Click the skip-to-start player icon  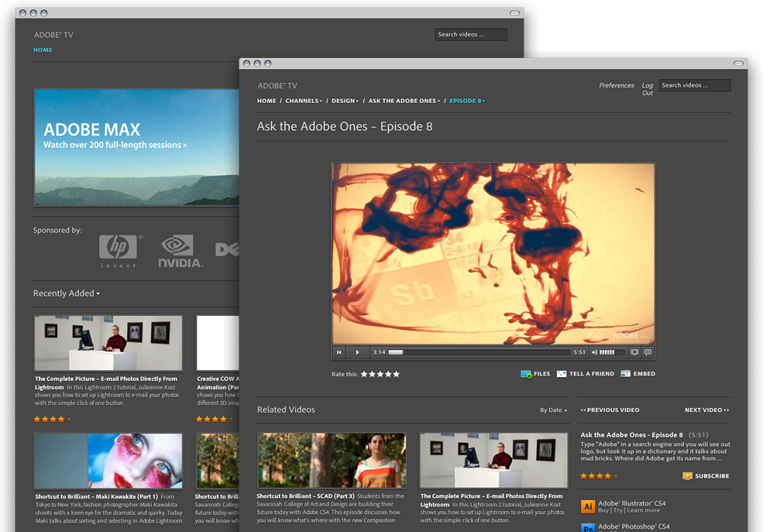(339, 352)
